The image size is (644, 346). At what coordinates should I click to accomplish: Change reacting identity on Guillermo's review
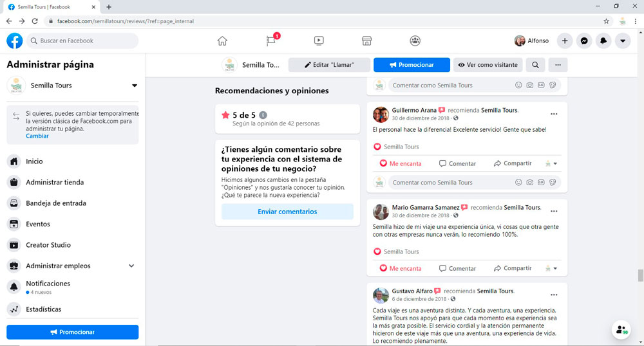click(551, 163)
